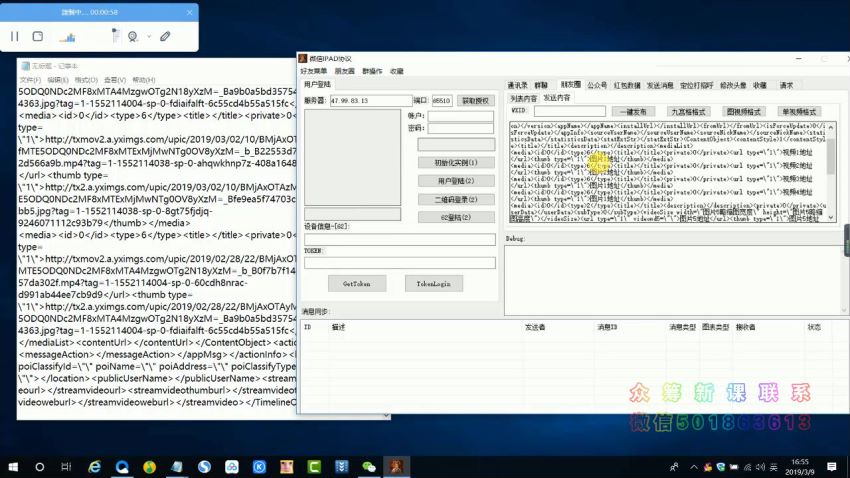
Task: Open Cortana search circle on taskbar
Action: [x=40, y=467]
